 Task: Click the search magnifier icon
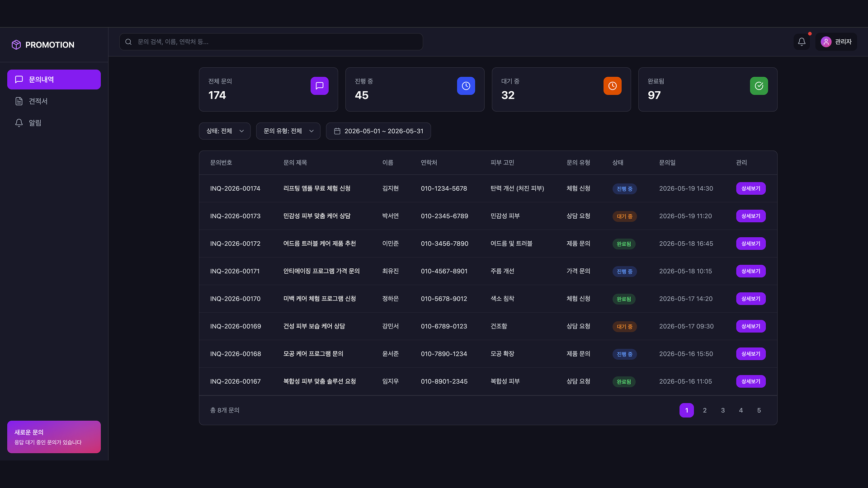(x=128, y=42)
